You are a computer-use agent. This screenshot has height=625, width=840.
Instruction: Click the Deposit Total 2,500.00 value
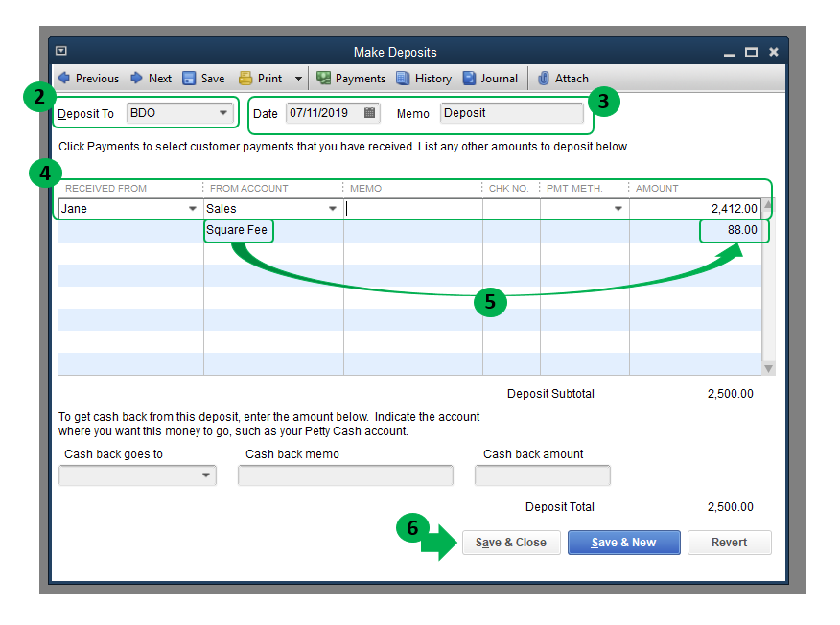point(730,507)
